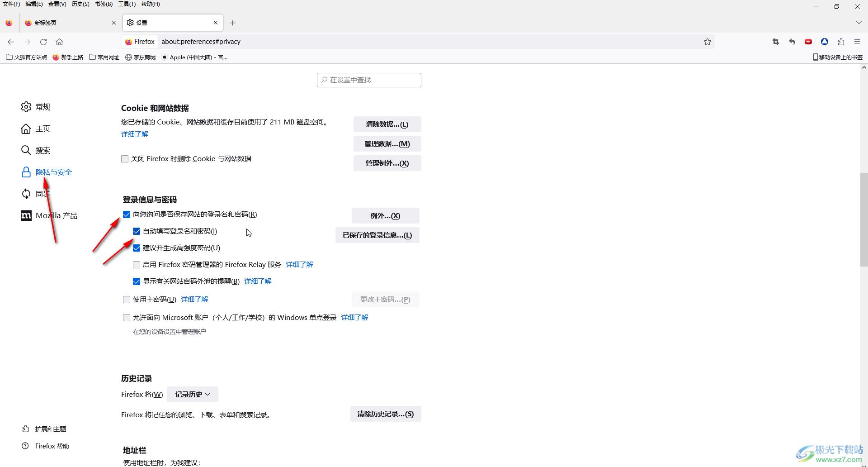Viewport: 868px width, 467px height.
Task: Open a new tab with plus button
Action: pyautogui.click(x=232, y=23)
